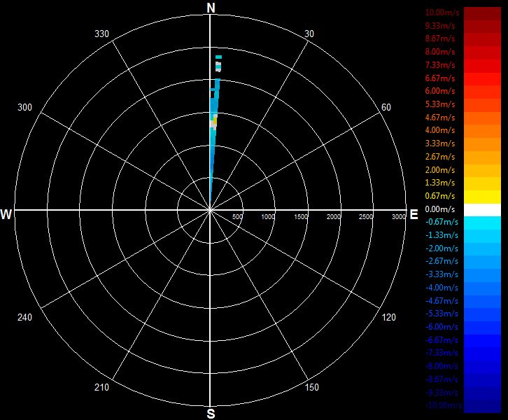Select the 240 degree azimuth label

tap(24, 317)
